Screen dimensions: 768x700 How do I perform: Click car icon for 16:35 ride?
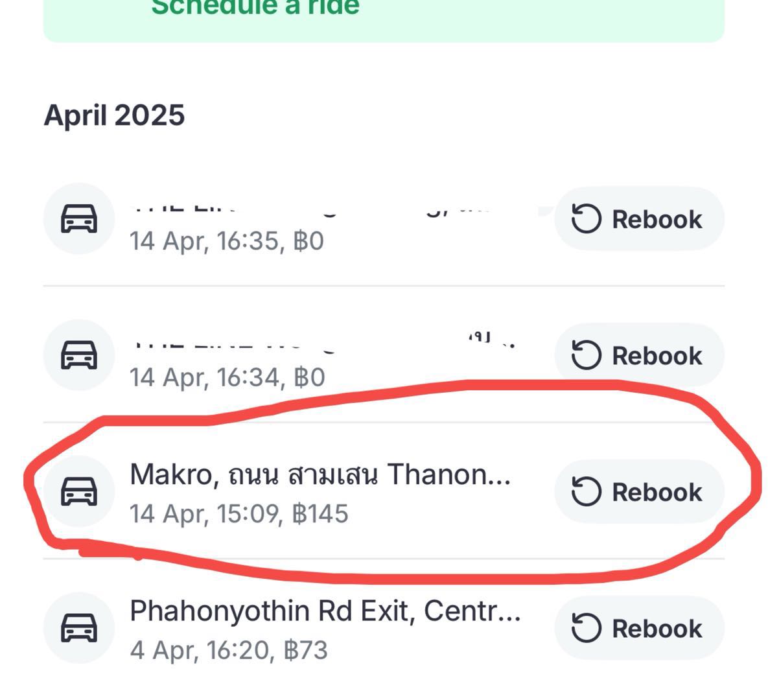[79, 218]
